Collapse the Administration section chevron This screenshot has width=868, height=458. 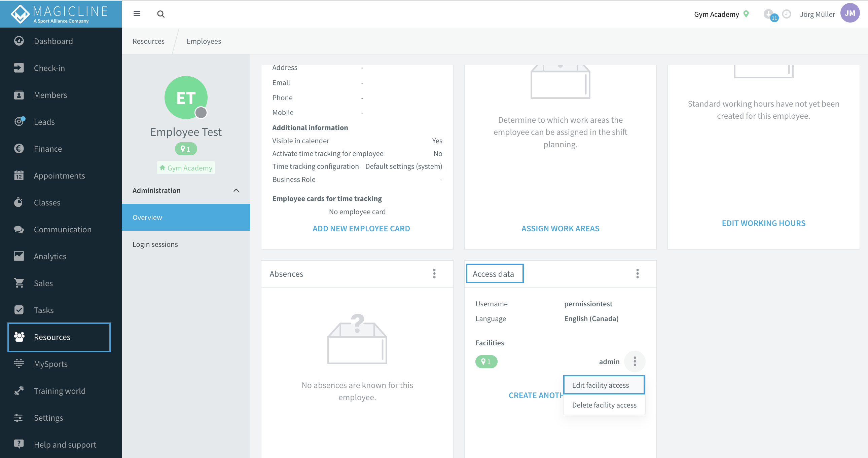click(236, 191)
